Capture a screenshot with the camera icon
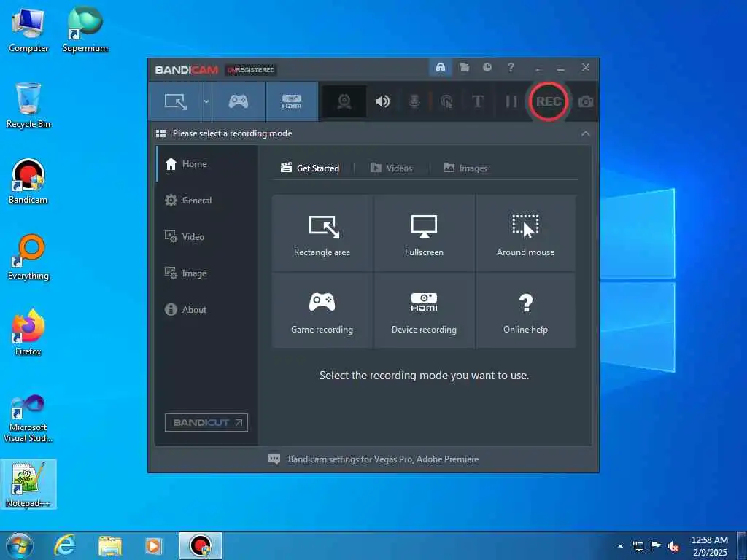The image size is (747, 560). click(586, 102)
